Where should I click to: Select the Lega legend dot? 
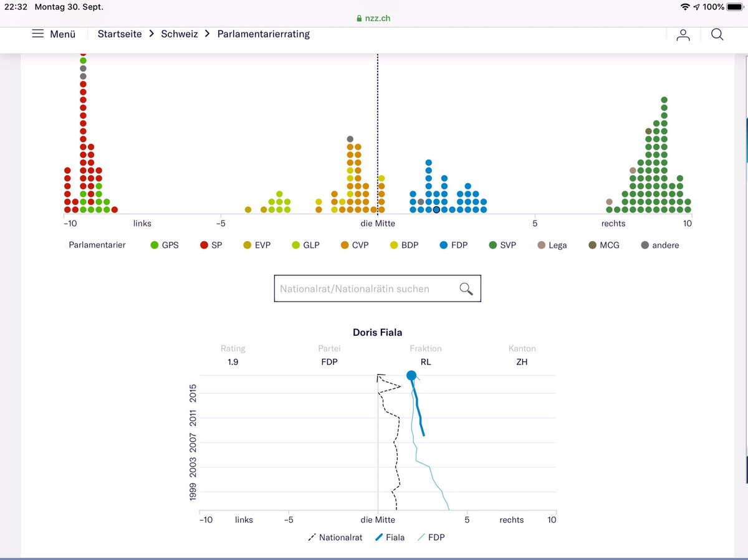coord(542,245)
